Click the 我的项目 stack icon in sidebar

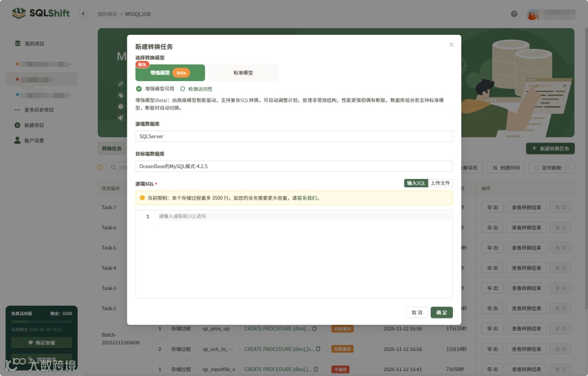pos(17,44)
